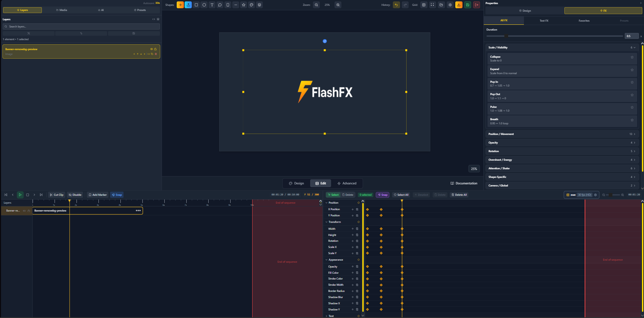Switch to Advanced mode below canvas

pyautogui.click(x=347, y=183)
